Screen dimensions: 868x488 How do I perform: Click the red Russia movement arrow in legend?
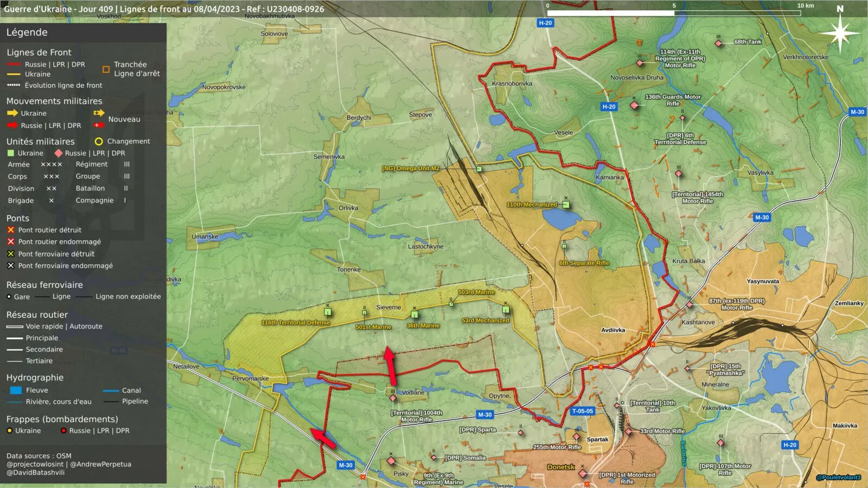point(12,125)
